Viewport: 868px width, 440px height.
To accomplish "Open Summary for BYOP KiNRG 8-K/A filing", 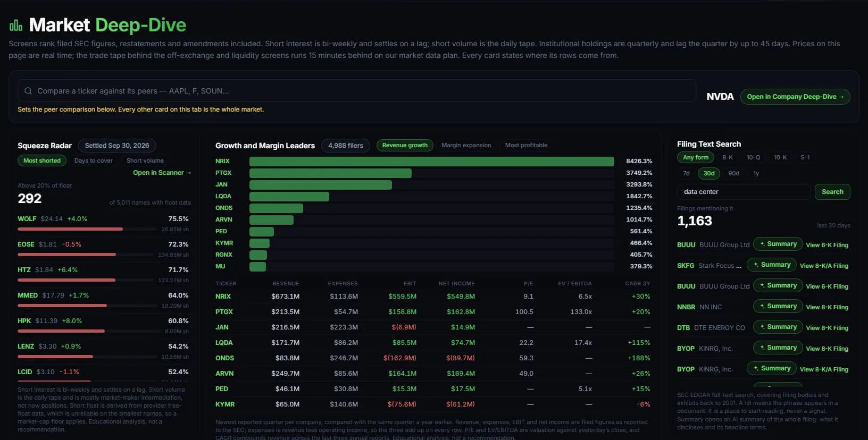I will (x=772, y=368).
